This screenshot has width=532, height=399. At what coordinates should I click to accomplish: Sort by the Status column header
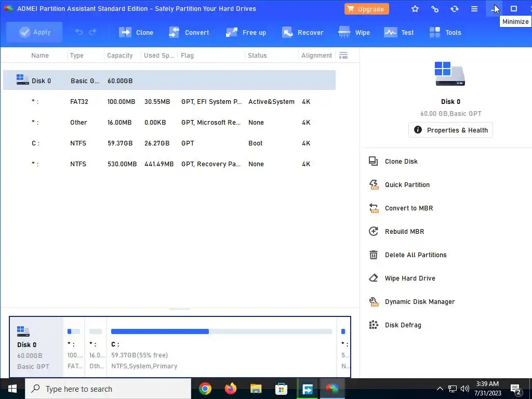257,55
